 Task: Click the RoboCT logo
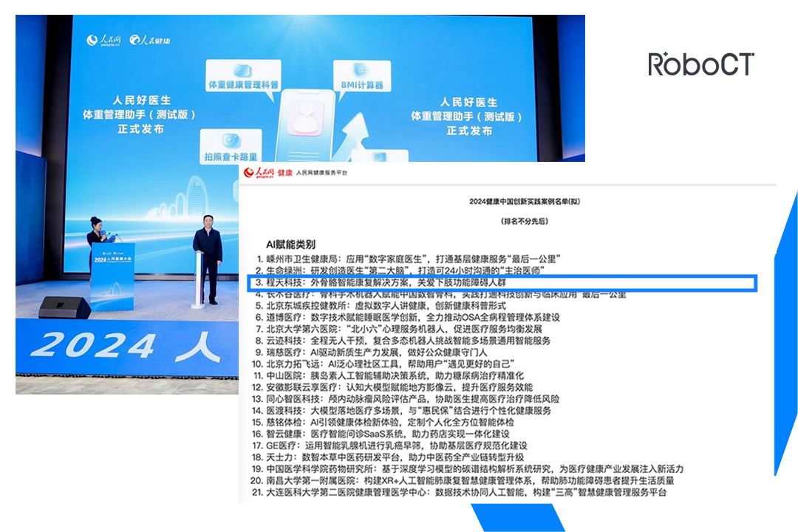point(700,64)
